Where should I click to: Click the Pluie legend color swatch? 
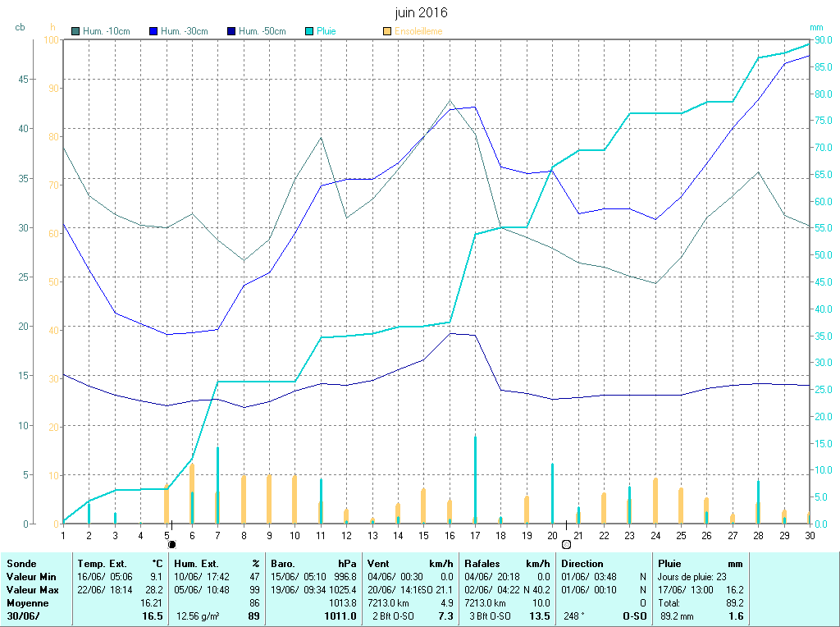coord(309,31)
